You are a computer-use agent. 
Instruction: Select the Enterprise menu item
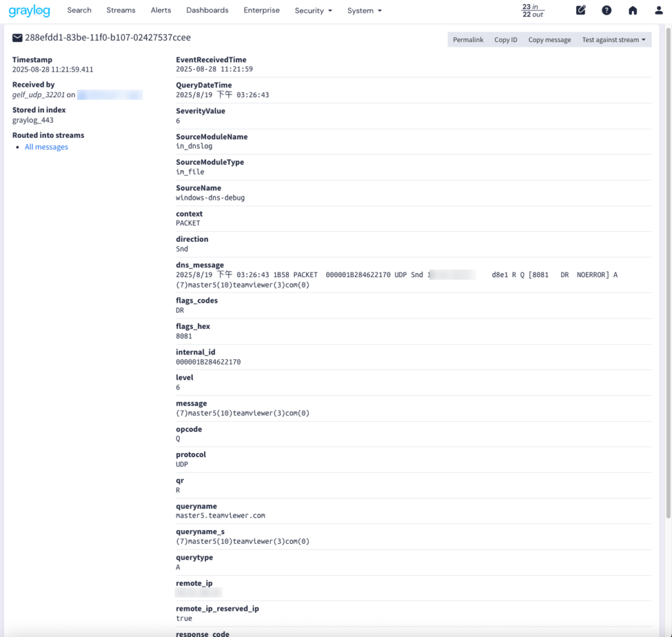pyautogui.click(x=261, y=11)
